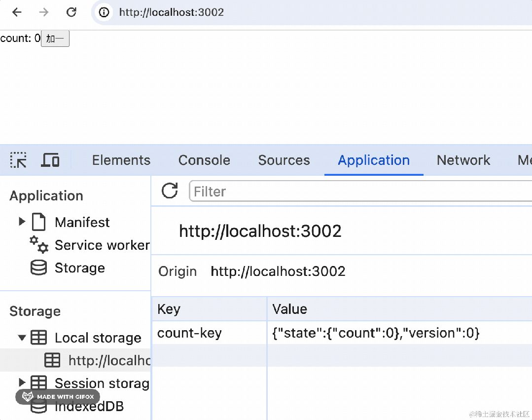Activate the inspect element selector tool
The width and height of the screenshot is (532, 420).
18,160
